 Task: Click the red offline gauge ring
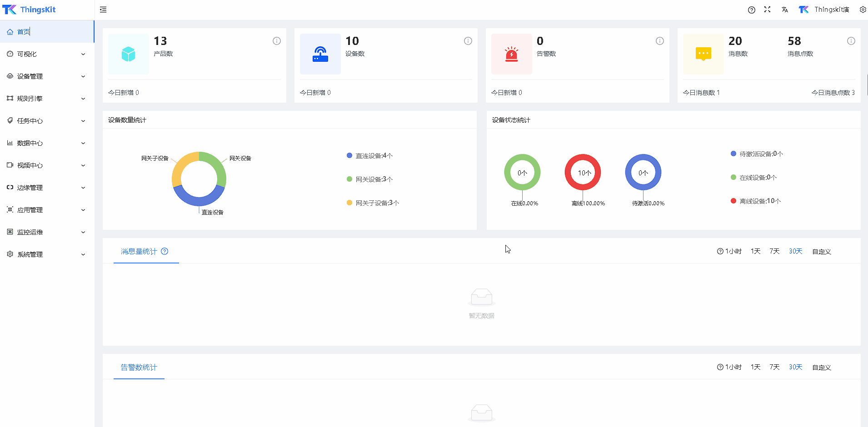coord(583,172)
